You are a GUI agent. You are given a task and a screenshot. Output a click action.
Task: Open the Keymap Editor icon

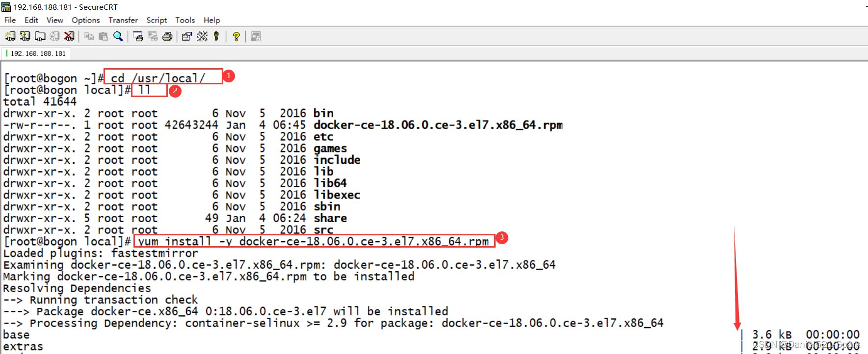coord(202,36)
